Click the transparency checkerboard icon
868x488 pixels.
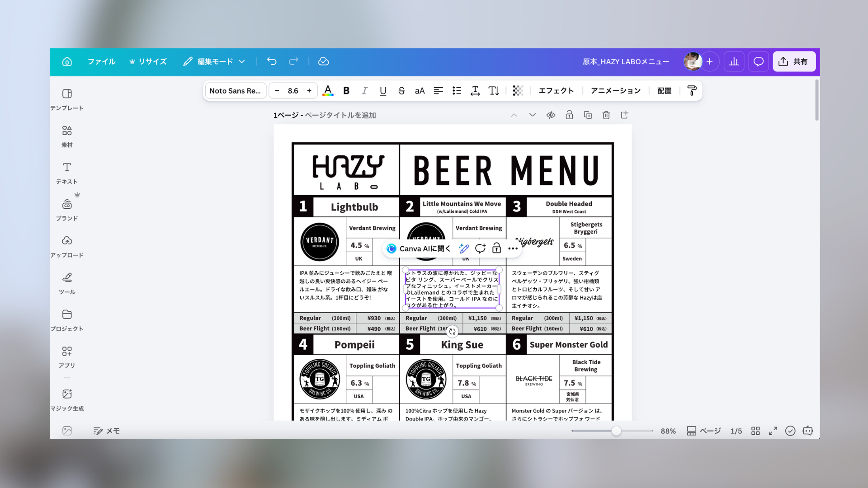click(518, 91)
